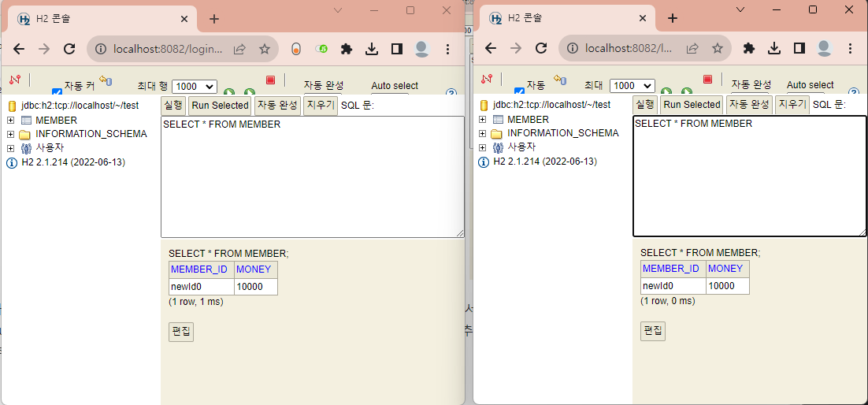Toggle auto commit checkbox in left window
Screen dimensions: 868x405
click(57, 91)
